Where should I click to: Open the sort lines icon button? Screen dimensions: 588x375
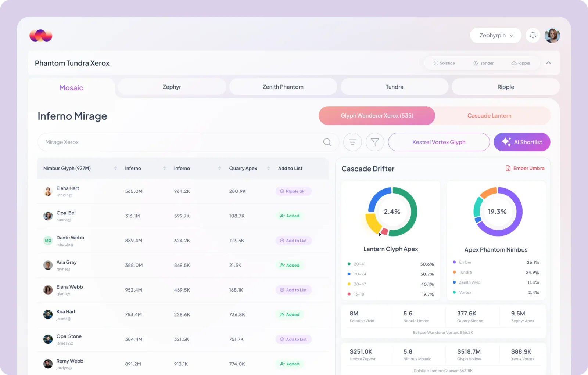(x=352, y=142)
